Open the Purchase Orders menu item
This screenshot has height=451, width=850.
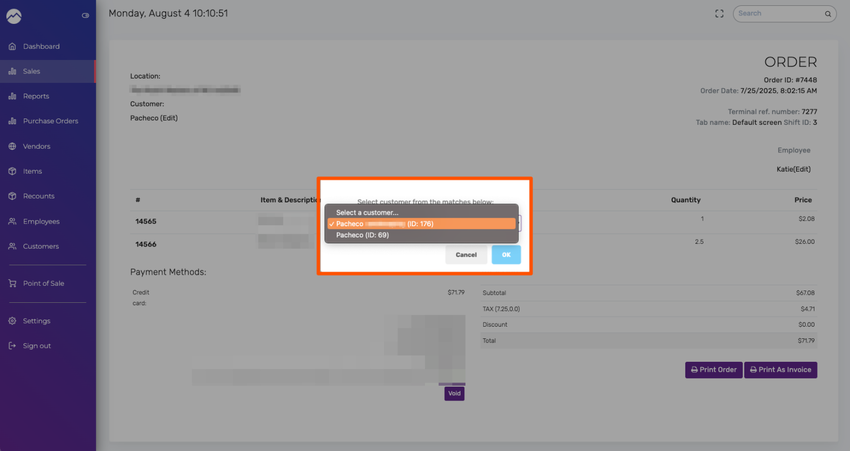pos(48,121)
